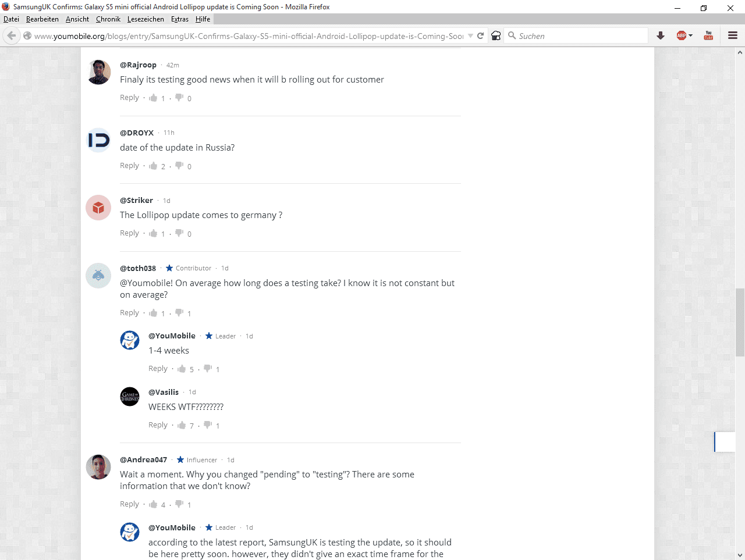Open the Chronik menu
The width and height of the screenshot is (745, 560).
(x=108, y=19)
